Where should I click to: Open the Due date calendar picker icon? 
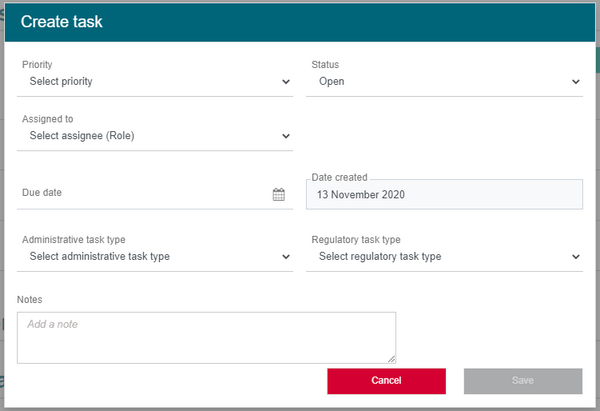[x=279, y=194]
